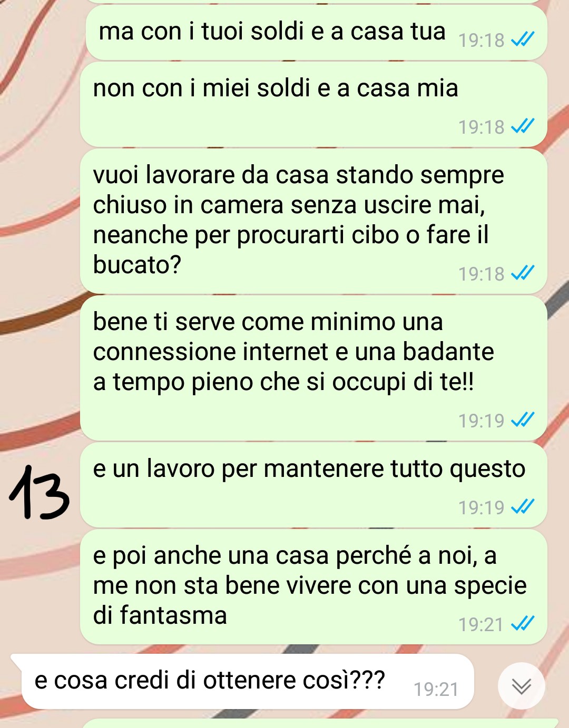
Task: Select message 'ma con i tuoi soldi e a casa tua'
Action: [316, 33]
